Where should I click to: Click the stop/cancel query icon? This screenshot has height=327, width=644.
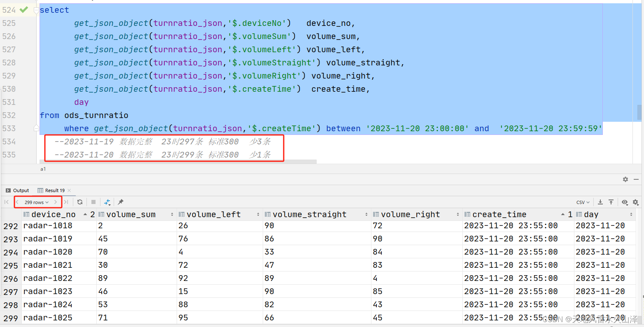(x=93, y=202)
